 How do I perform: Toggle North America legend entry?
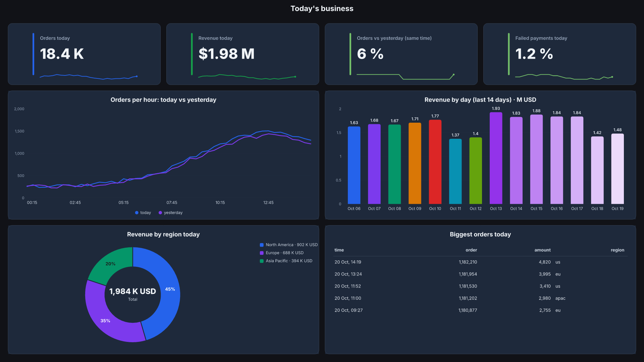(x=288, y=245)
